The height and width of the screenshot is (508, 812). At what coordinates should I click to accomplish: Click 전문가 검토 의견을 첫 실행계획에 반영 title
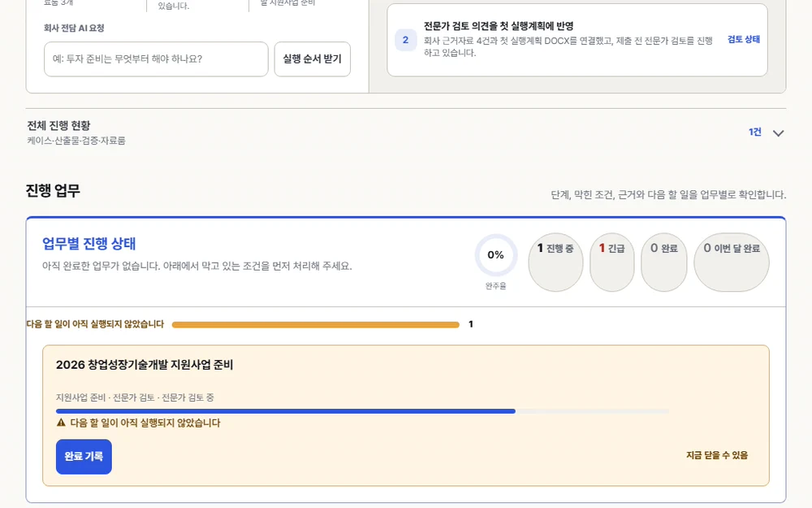pos(499,26)
